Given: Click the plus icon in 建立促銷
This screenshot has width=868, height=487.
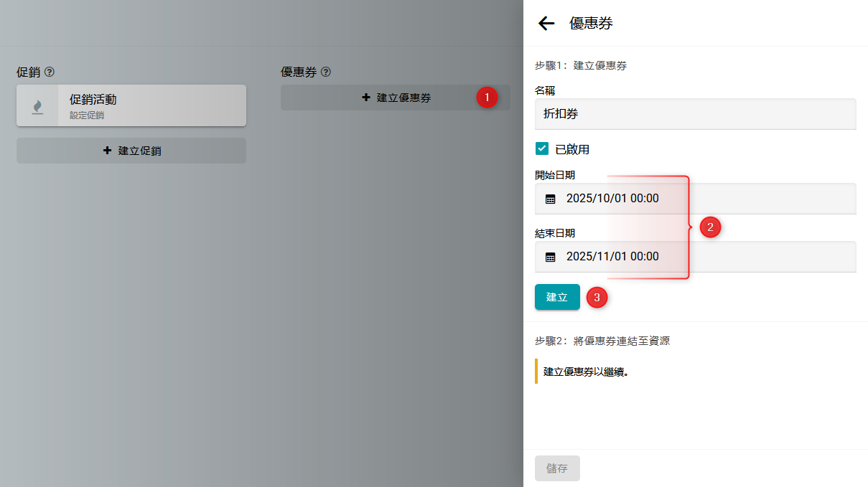Looking at the screenshot, I should [x=108, y=151].
